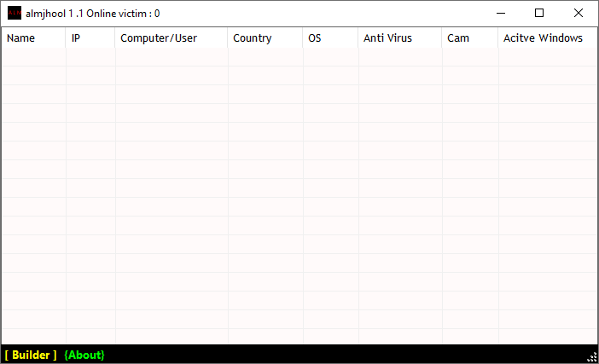
Task: Close the almjhool window
Action: coord(579,14)
